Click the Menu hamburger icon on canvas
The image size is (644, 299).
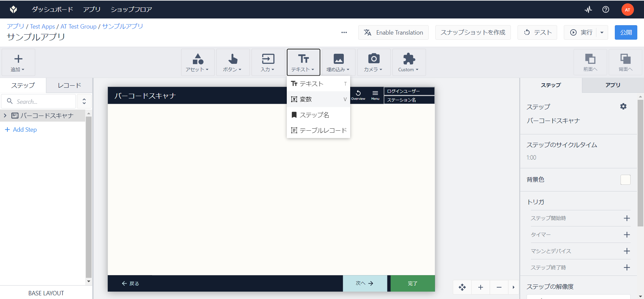point(375,95)
